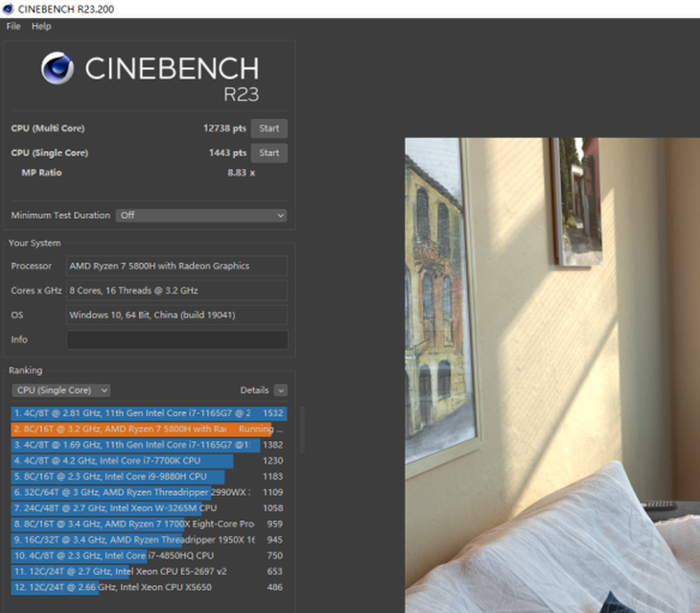This screenshot has height=613, width=700.
Task: Expand the Details arrow in the Ranking panel
Action: 280,390
